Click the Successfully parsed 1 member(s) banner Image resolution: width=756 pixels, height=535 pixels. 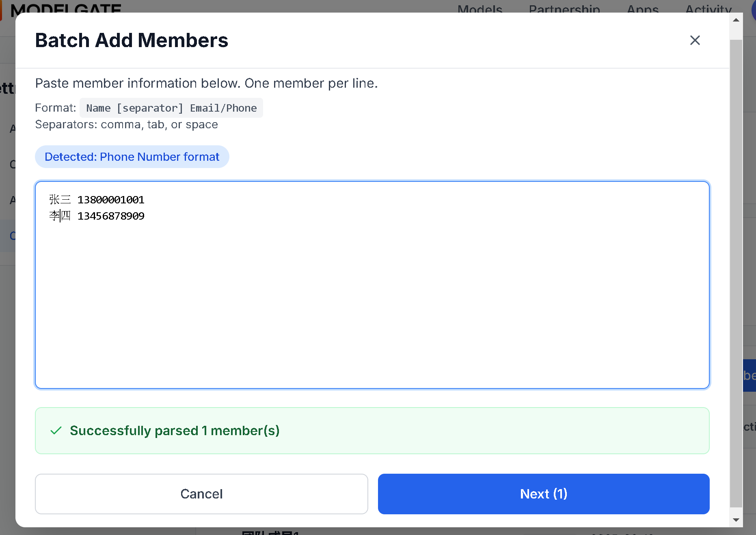(372, 431)
